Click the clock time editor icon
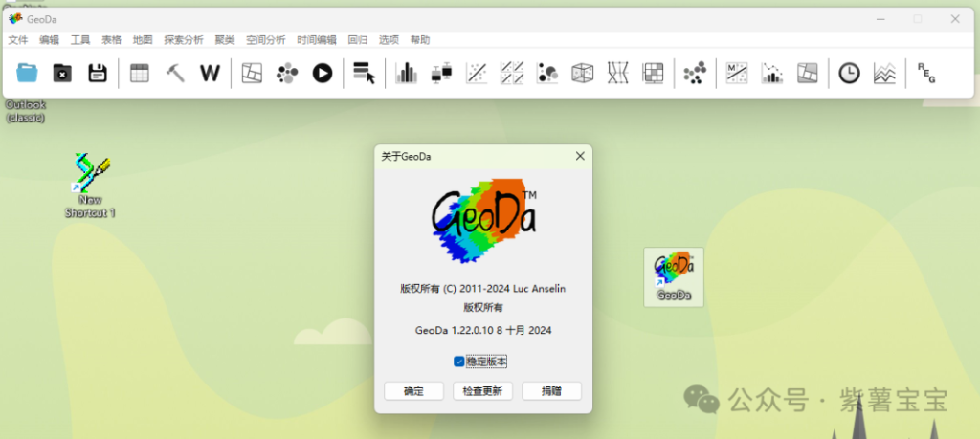980x439 pixels. point(849,73)
